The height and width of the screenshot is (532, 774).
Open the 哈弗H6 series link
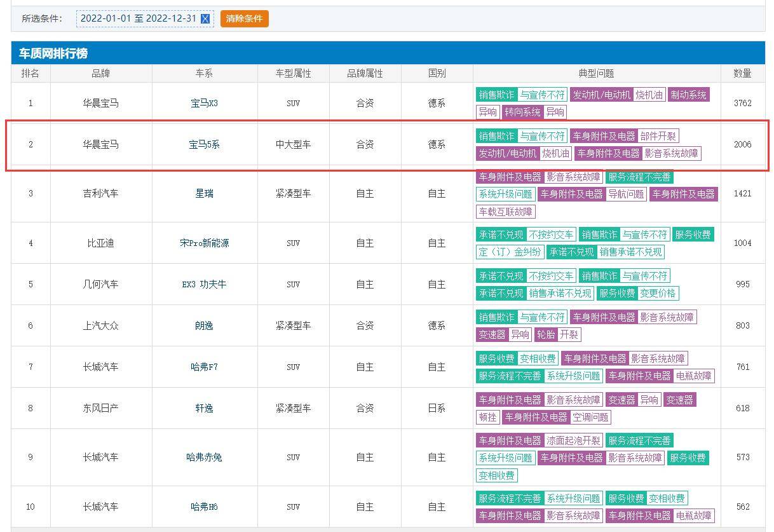tap(205, 507)
